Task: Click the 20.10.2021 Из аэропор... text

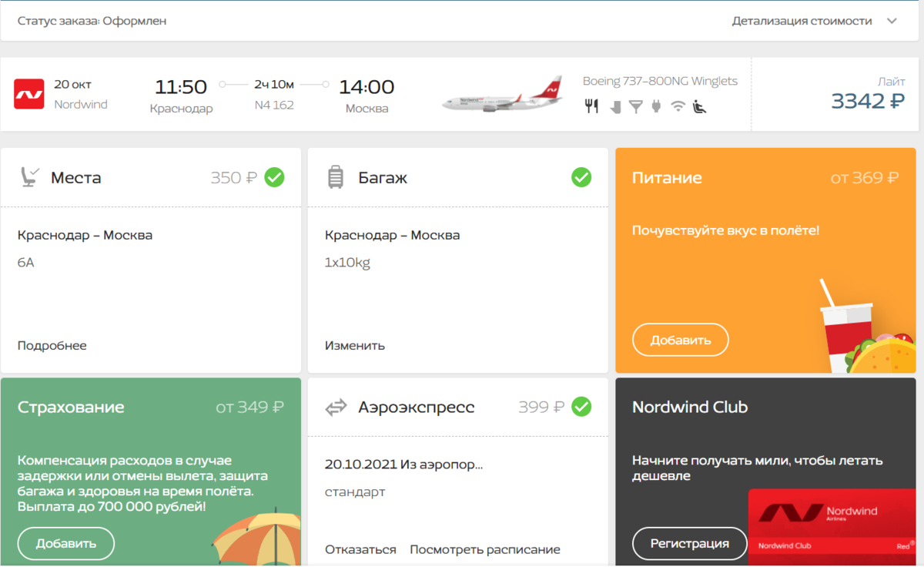Action: pyautogui.click(x=403, y=465)
